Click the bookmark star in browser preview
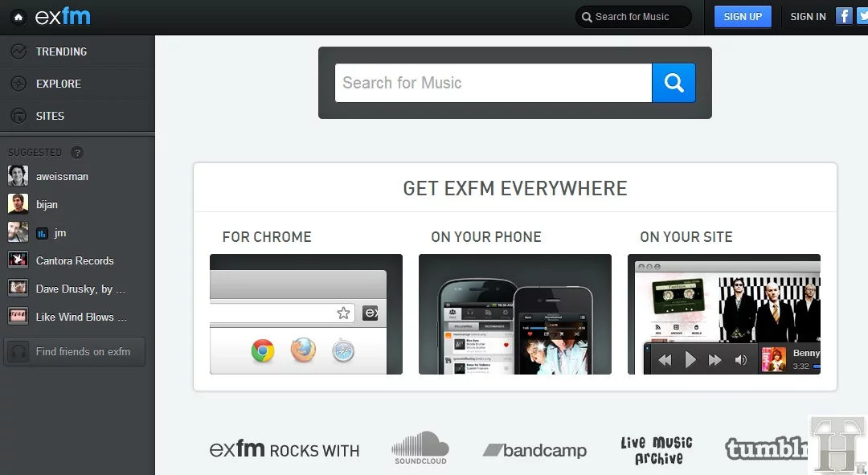This screenshot has height=475, width=868. click(343, 313)
